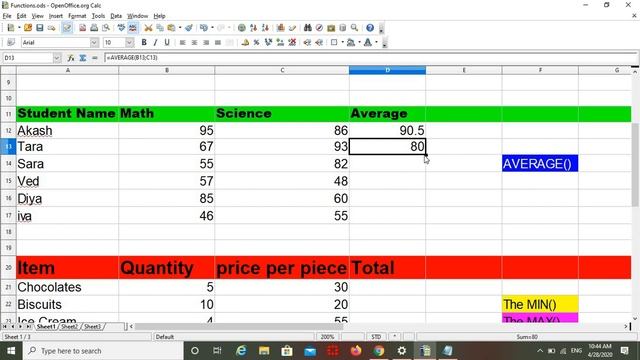Open the New document type dropdown arrow

point(19,28)
